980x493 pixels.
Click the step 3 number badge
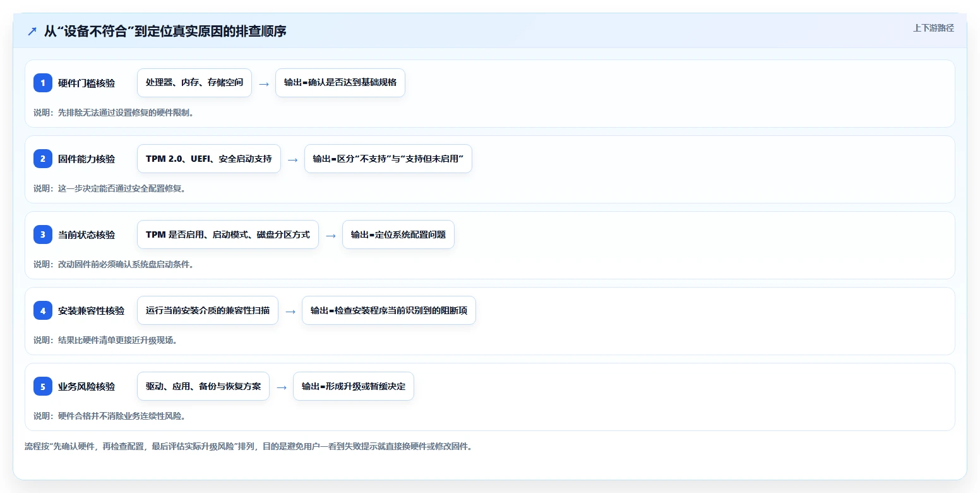[43, 234]
